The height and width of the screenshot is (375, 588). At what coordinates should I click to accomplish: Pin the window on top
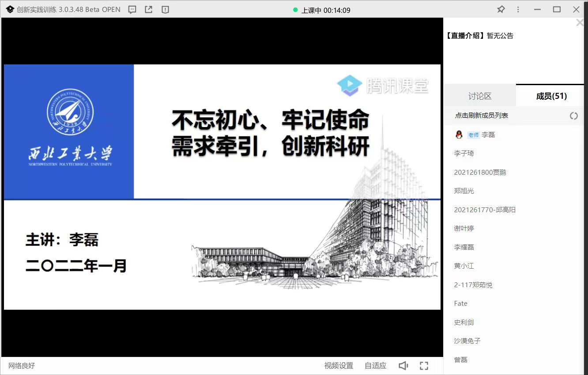[x=501, y=10]
